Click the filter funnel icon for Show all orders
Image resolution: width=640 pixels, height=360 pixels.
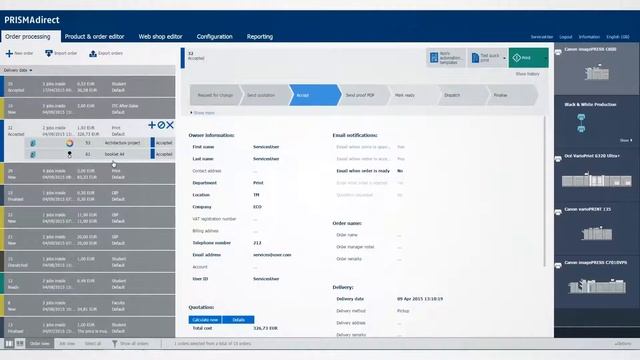pyautogui.click(x=115, y=344)
